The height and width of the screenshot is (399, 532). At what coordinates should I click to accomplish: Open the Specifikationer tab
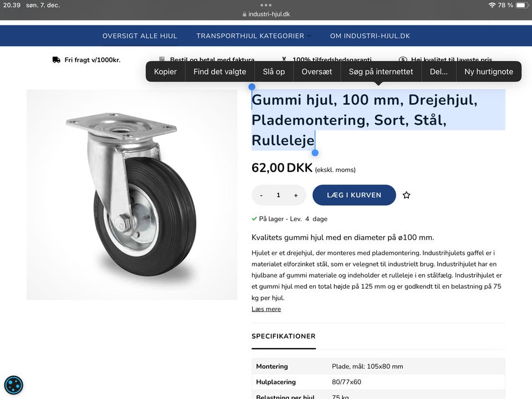(x=284, y=336)
